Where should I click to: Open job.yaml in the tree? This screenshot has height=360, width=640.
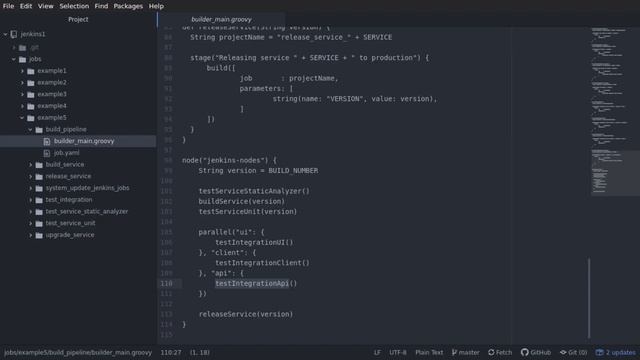point(67,153)
